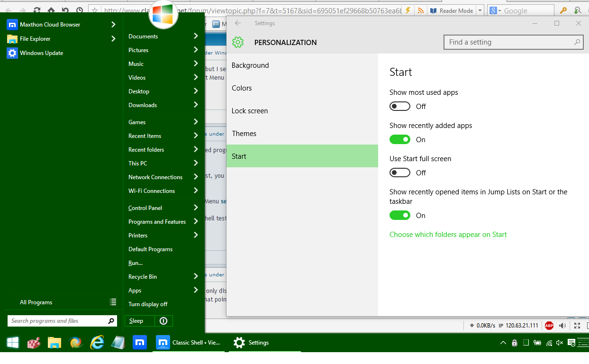The width and height of the screenshot is (589, 364).
Task: Select Lock screen in sidebar
Action: tap(302, 111)
